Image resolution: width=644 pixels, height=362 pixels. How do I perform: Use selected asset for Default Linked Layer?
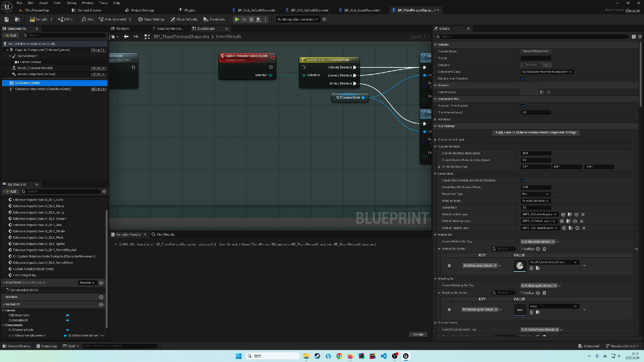tap(563, 215)
